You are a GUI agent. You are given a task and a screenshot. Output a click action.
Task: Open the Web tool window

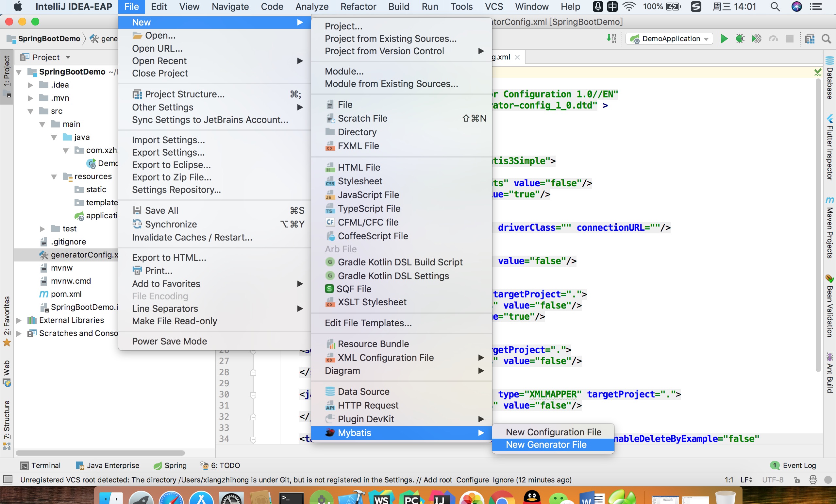point(7,373)
